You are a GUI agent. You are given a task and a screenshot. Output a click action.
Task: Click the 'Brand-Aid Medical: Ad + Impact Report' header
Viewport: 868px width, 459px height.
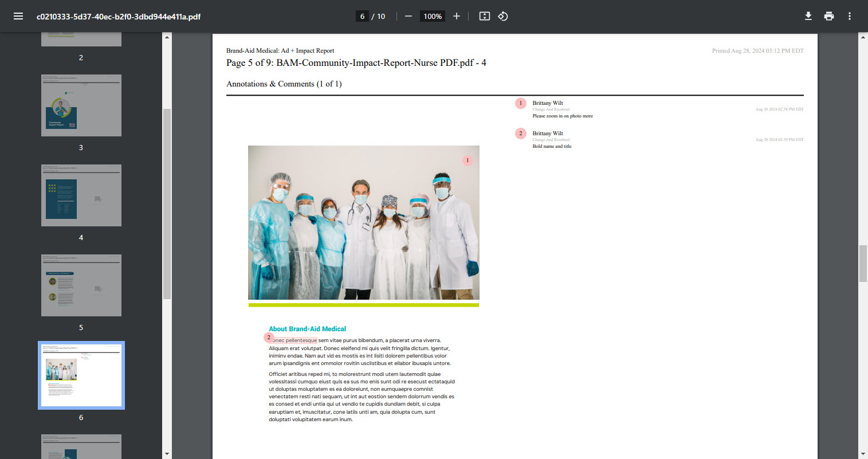pos(280,50)
